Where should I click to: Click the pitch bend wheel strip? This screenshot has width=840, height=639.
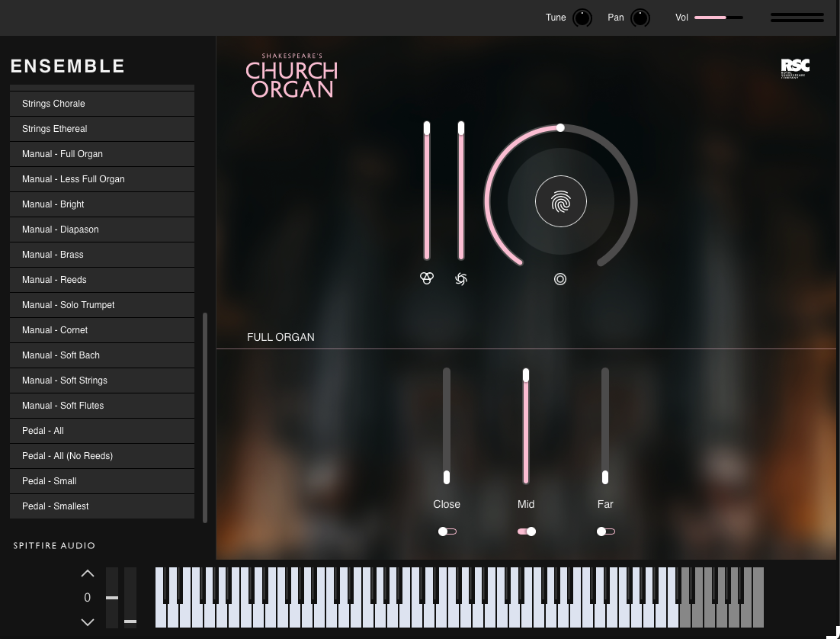click(x=112, y=597)
